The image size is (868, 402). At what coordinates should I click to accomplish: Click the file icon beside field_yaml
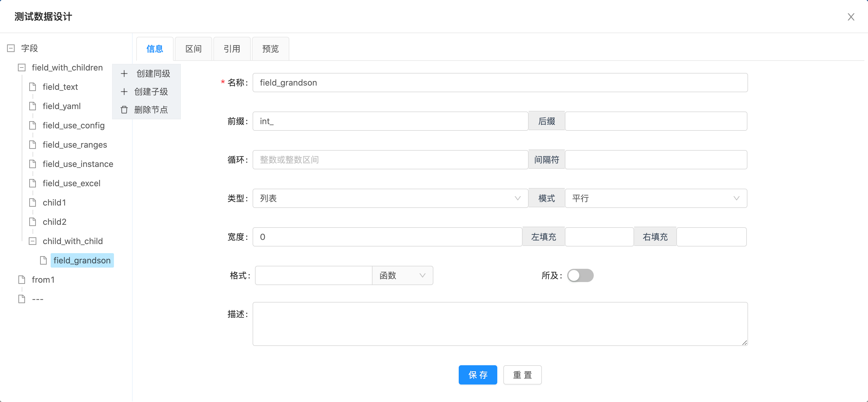[x=33, y=106]
